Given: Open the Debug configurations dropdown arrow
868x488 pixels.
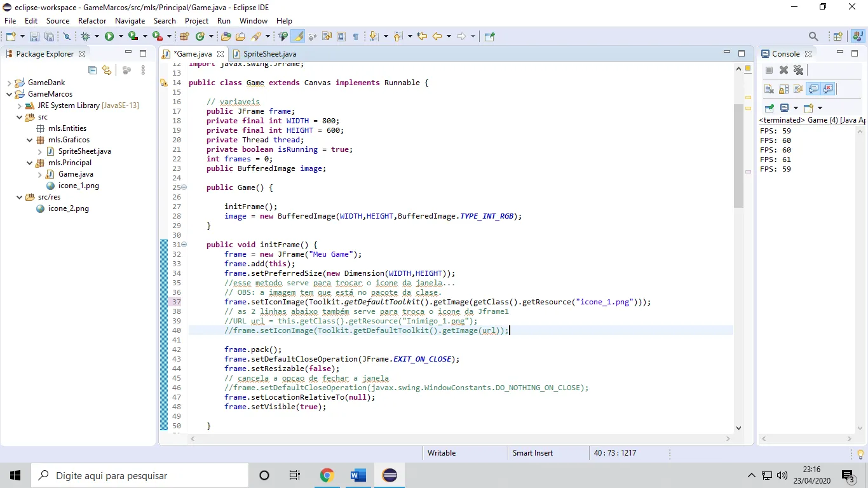Looking at the screenshot, I should [97, 36].
